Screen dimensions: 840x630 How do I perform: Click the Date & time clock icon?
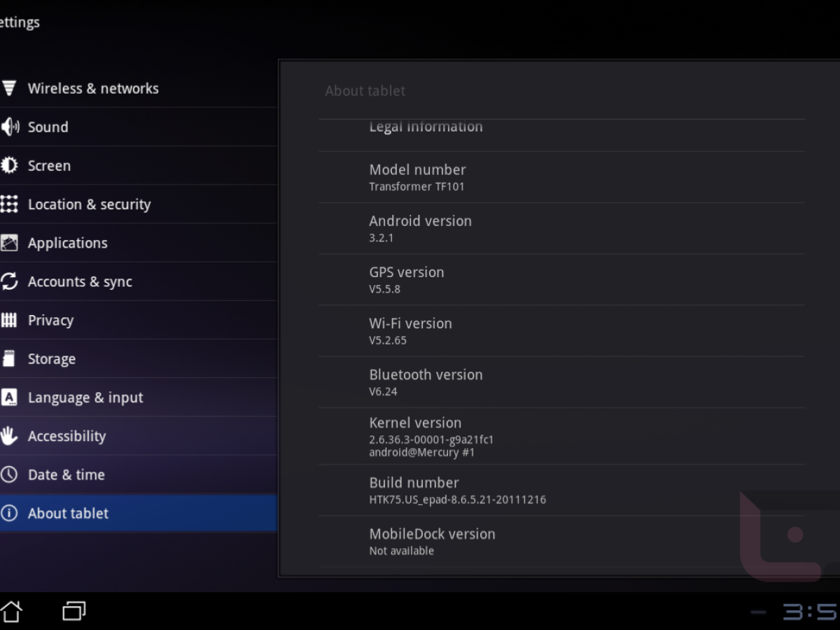pyautogui.click(x=9, y=475)
